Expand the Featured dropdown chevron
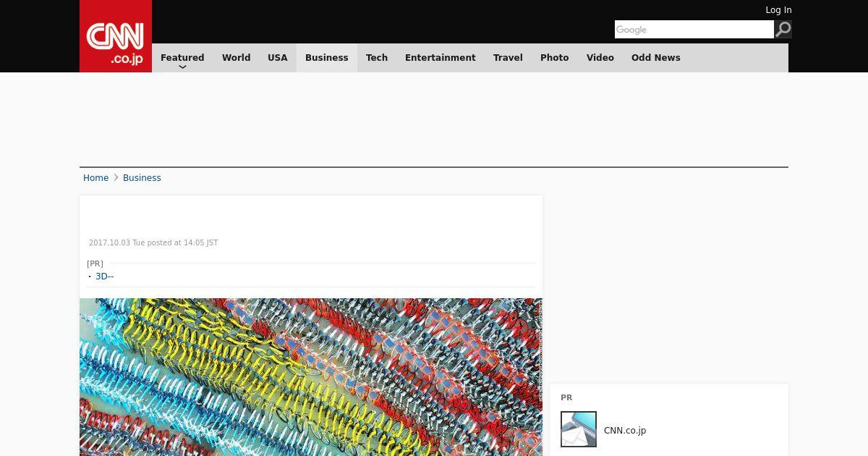This screenshot has width=868, height=456. (182, 67)
